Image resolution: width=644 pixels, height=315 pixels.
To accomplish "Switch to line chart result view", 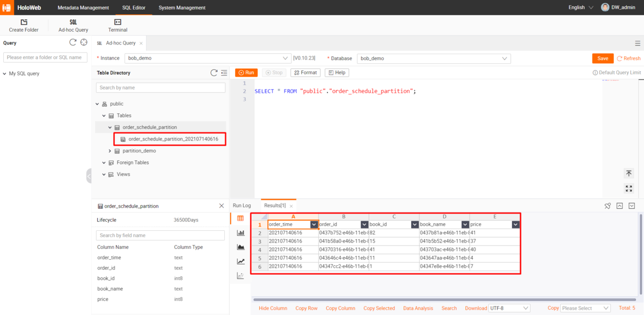I will point(240,261).
